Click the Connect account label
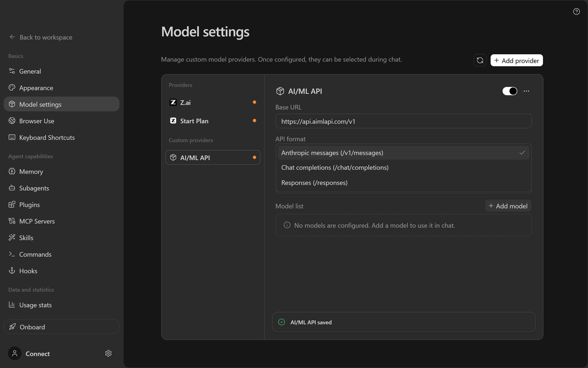588x368 pixels. click(x=38, y=354)
